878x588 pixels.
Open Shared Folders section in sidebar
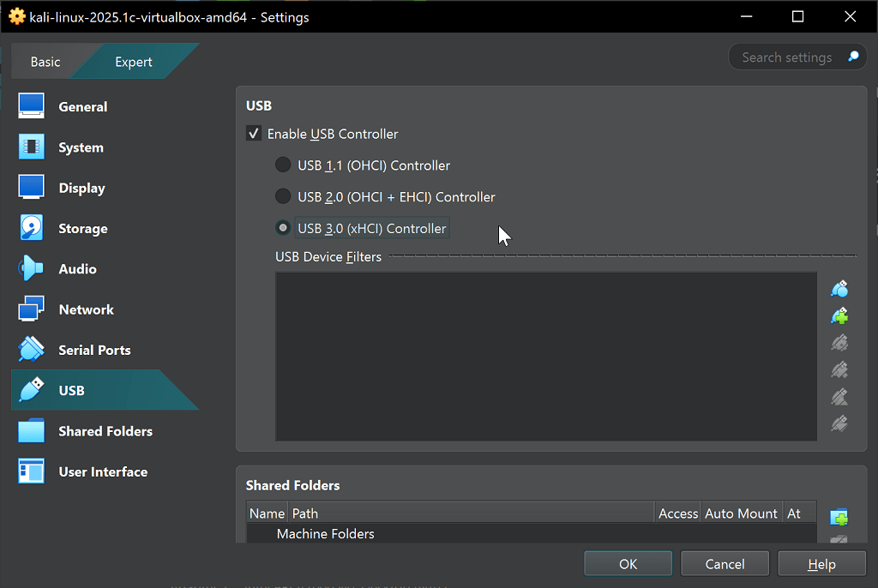[x=105, y=431]
